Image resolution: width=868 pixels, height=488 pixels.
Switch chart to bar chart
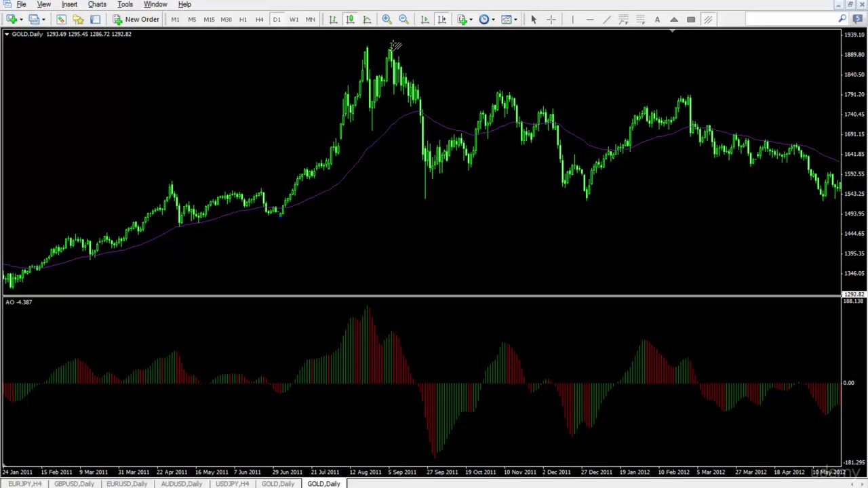(x=333, y=20)
